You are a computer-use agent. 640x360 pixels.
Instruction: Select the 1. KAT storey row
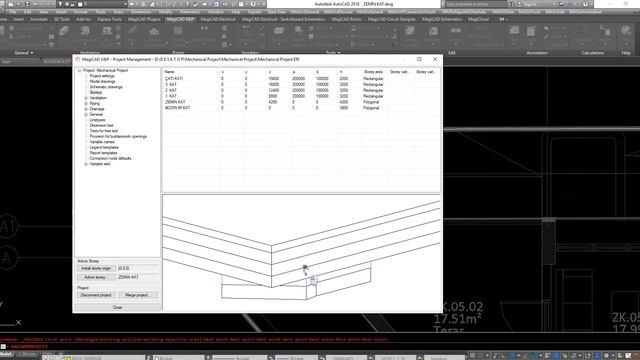[x=301, y=96]
